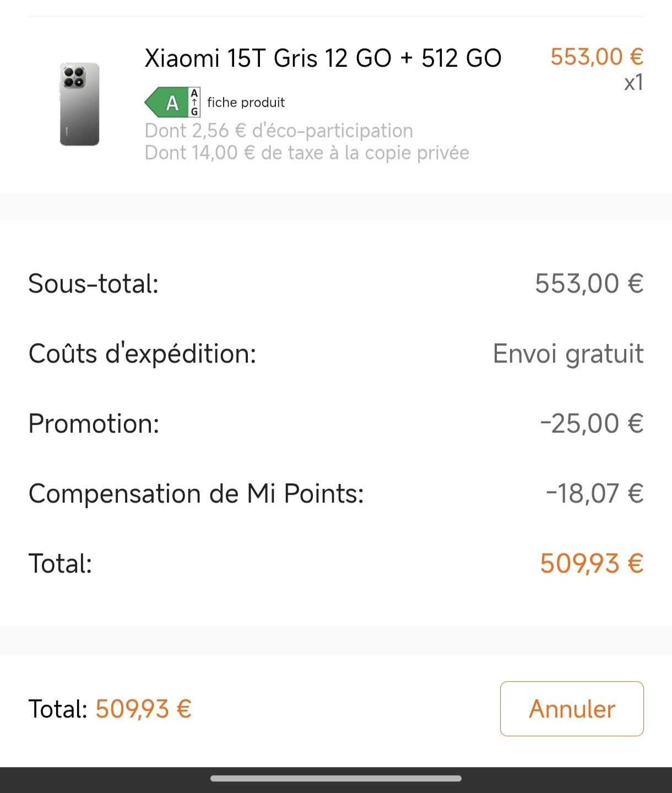This screenshot has height=793, width=672.
Task: Tap the taxe à la copie privée line
Action: pyautogui.click(x=307, y=153)
